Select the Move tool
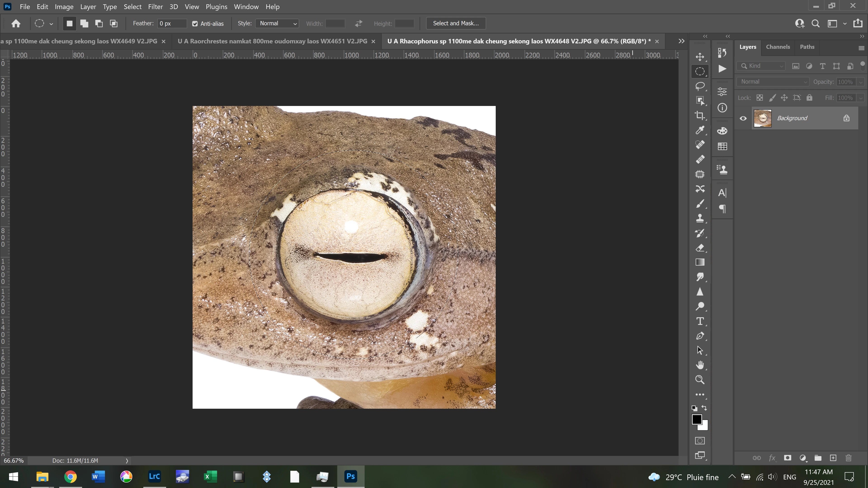Image resolution: width=868 pixels, height=488 pixels. [700, 56]
